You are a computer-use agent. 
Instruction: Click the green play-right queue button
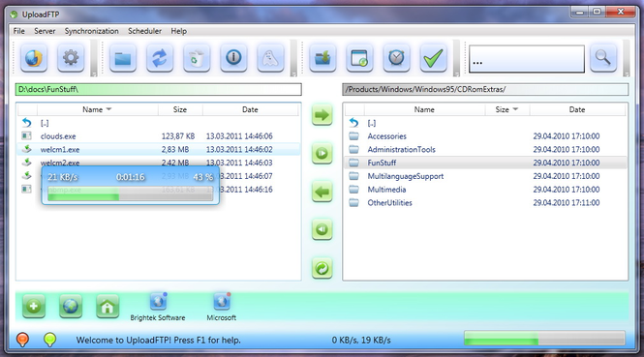coord(322,154)
